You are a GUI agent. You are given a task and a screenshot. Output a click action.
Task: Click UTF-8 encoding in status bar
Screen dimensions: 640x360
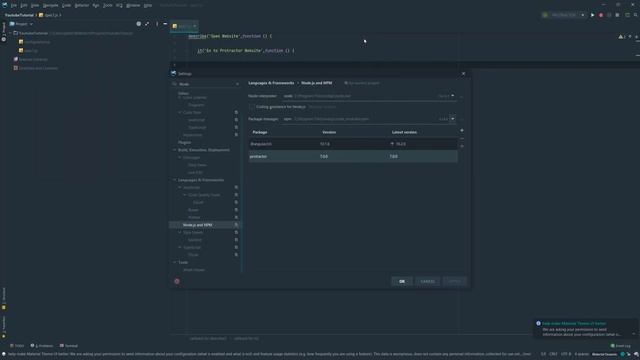coord(566,354)
